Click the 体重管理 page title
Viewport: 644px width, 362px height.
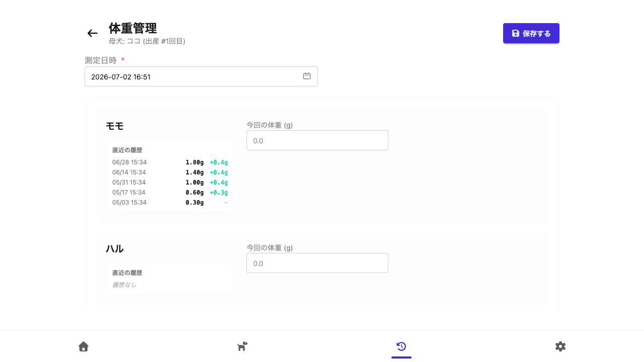click(x=133, y=28)
